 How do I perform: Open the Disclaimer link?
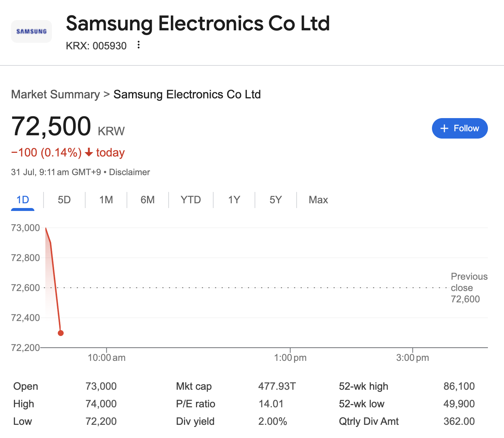(x=129, y=172)
